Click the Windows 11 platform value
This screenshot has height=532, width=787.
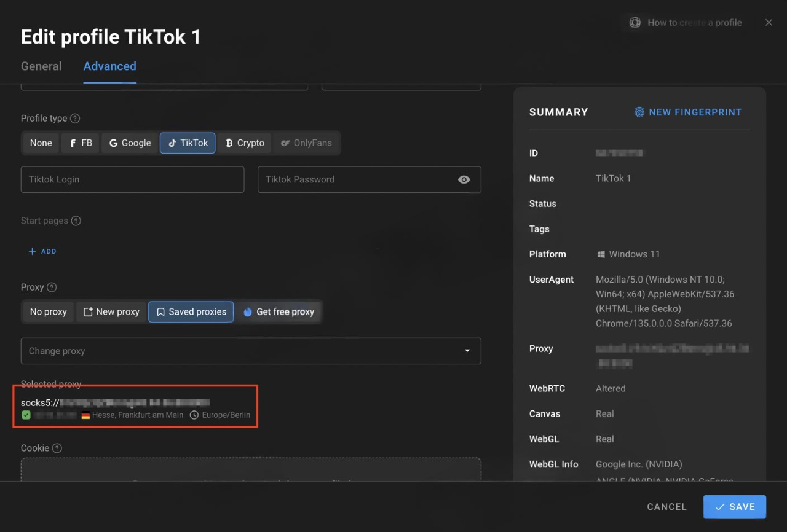[x=635, y=254]
